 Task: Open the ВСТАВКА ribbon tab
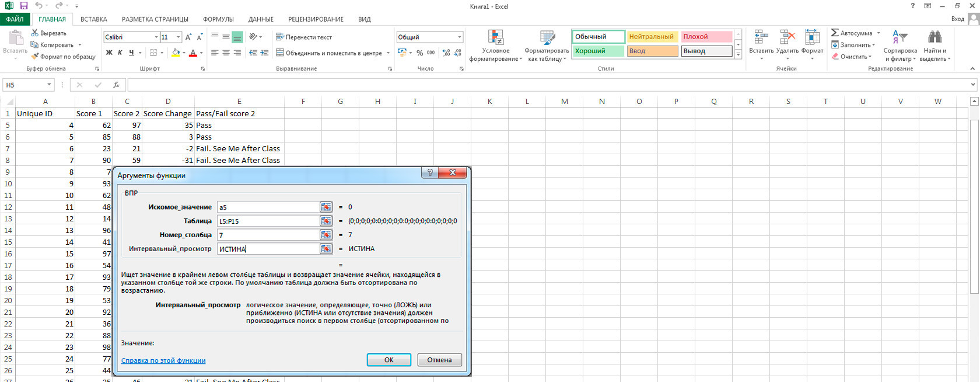93,19
